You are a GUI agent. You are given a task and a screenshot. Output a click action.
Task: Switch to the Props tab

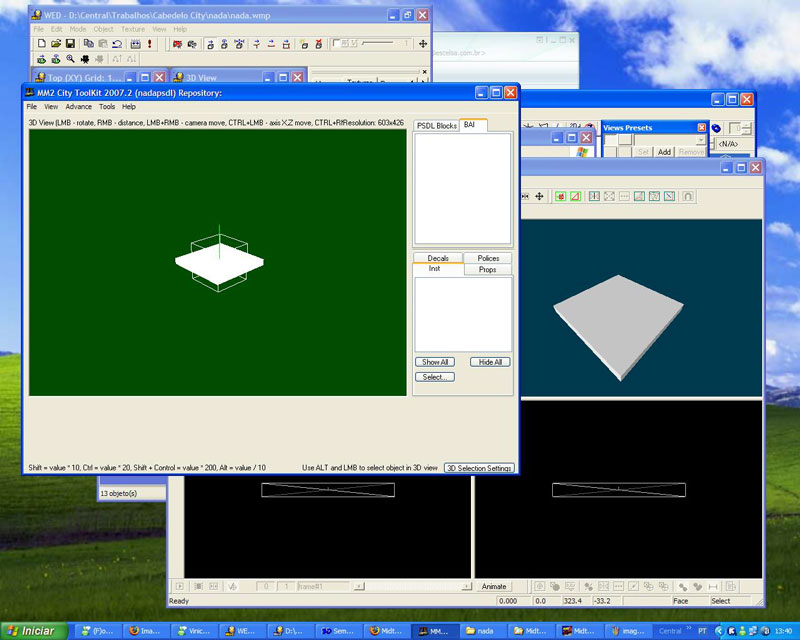tap(487, 270)
